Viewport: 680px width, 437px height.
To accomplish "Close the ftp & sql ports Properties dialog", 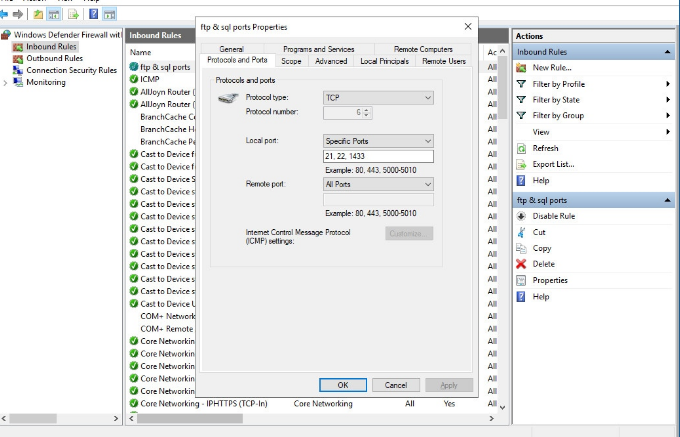I will 468,27.
